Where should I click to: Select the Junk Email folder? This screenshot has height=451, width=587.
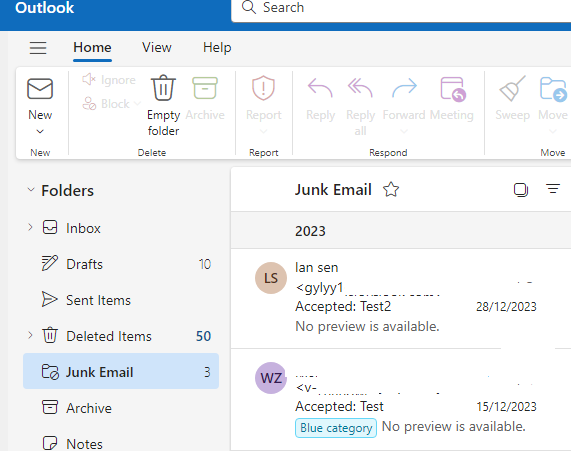coord(121,371)
